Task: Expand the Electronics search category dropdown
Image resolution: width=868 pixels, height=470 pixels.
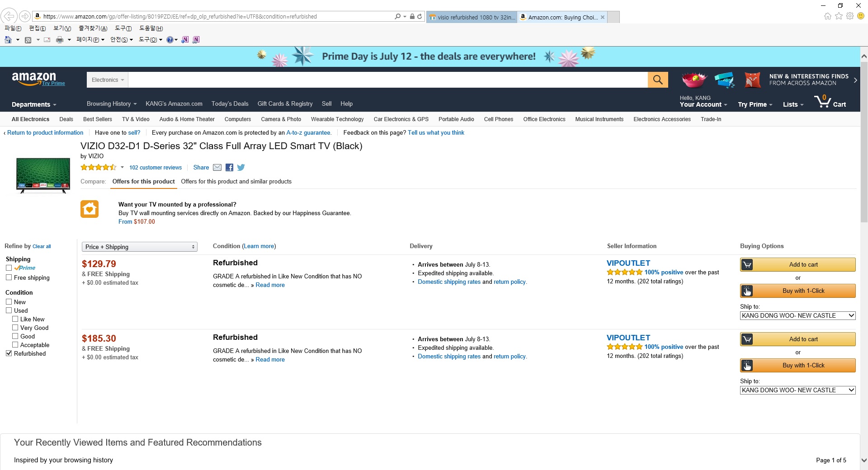Action: point(108,80)
